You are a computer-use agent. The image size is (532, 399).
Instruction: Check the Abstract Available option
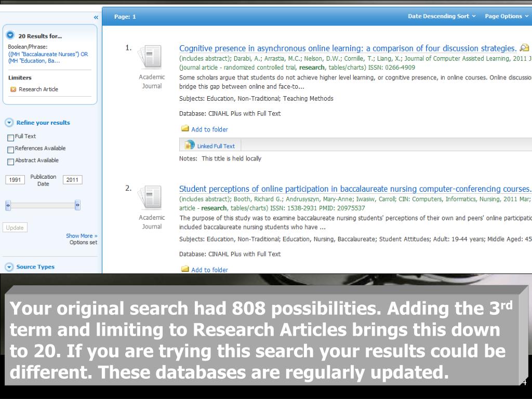10,162
